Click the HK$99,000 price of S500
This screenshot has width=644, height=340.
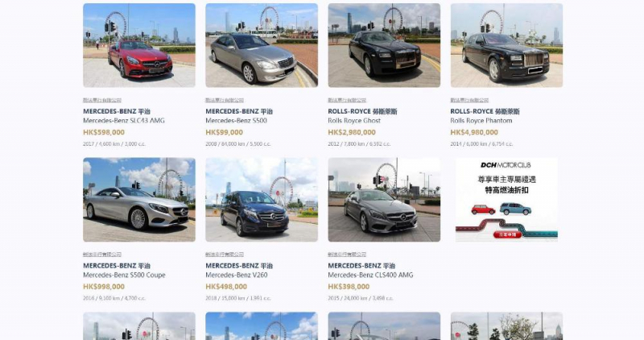coord(225,132)
